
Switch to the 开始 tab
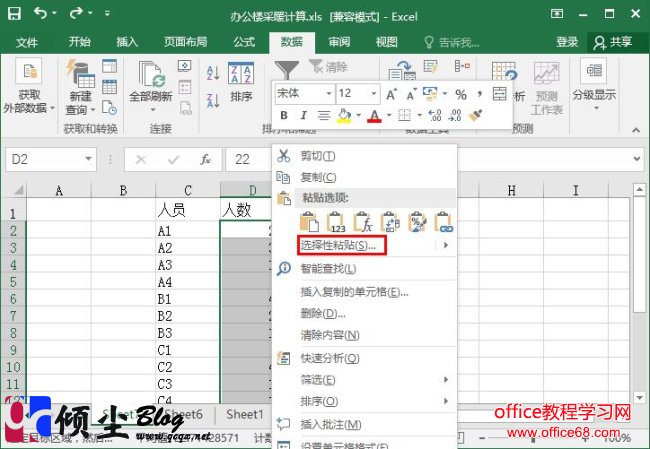(x=79, y=41)
